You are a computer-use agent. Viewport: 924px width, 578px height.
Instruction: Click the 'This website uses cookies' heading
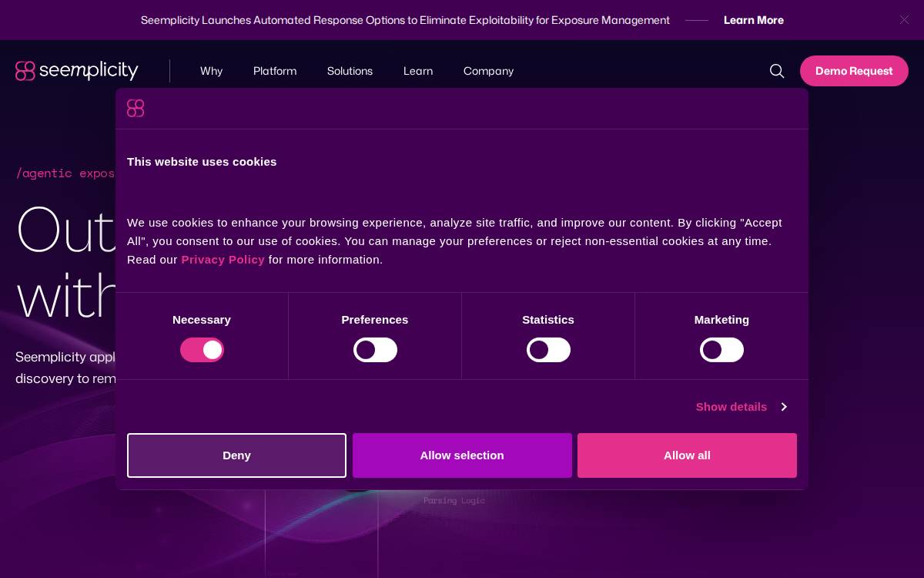click(x=202, y=162)
